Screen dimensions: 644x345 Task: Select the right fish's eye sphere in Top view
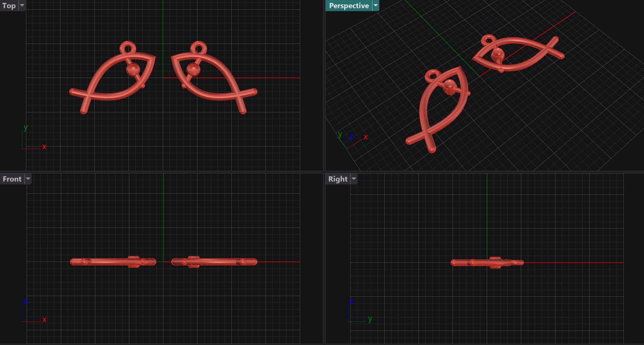(x=193, y=69)
